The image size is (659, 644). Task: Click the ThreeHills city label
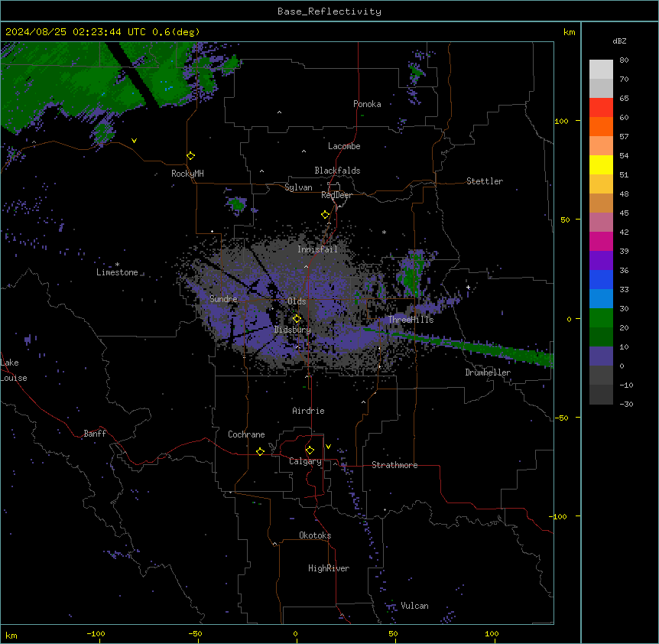tap(411, 320)
